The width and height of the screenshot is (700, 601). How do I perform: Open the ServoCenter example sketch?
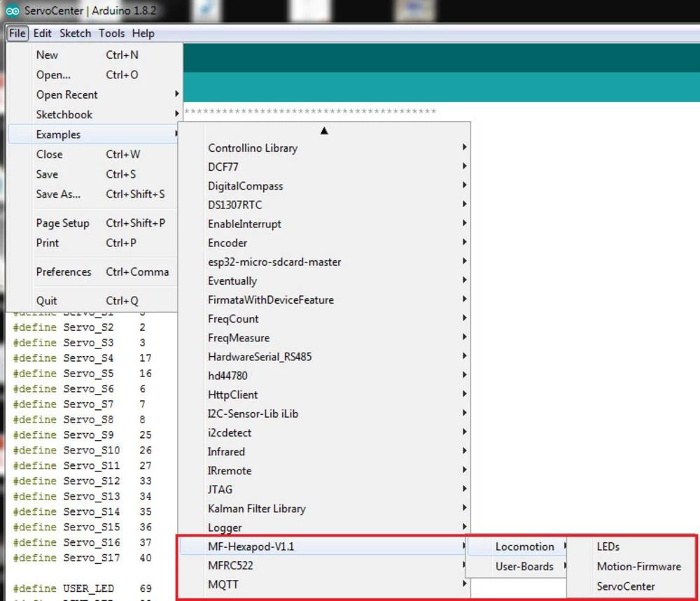tap(626, 586)
